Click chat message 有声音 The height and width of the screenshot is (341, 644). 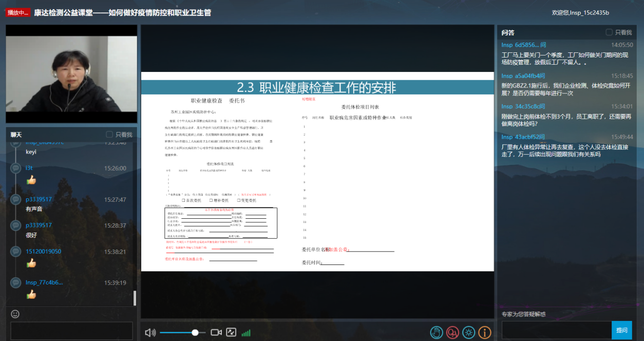point(34,209)
